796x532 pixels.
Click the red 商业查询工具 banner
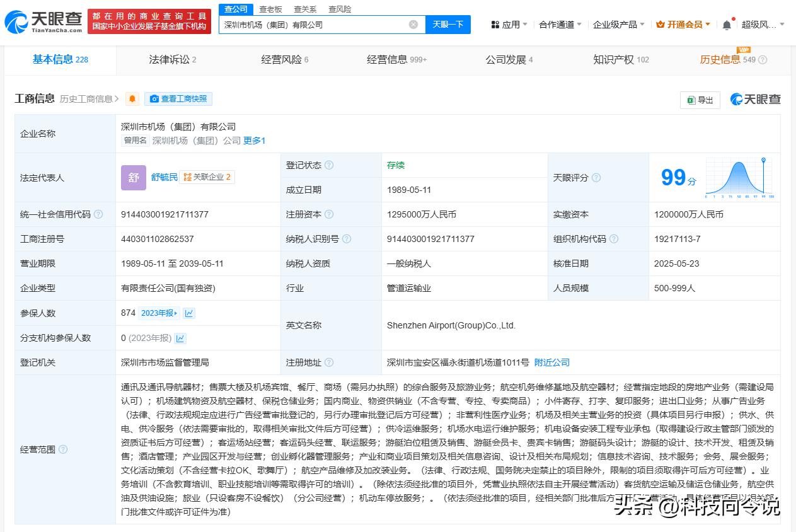[x=149, y=21]
